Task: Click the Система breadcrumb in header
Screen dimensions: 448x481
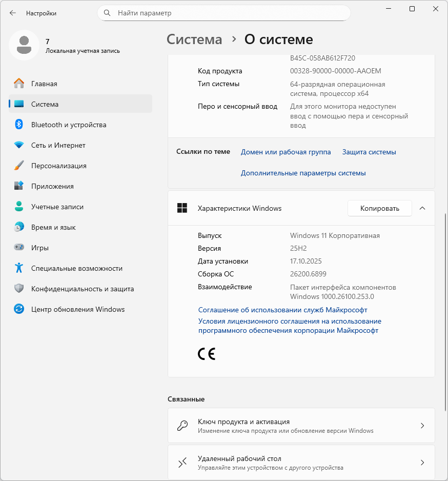Action: pyautogui.click(x=195, y=39)
